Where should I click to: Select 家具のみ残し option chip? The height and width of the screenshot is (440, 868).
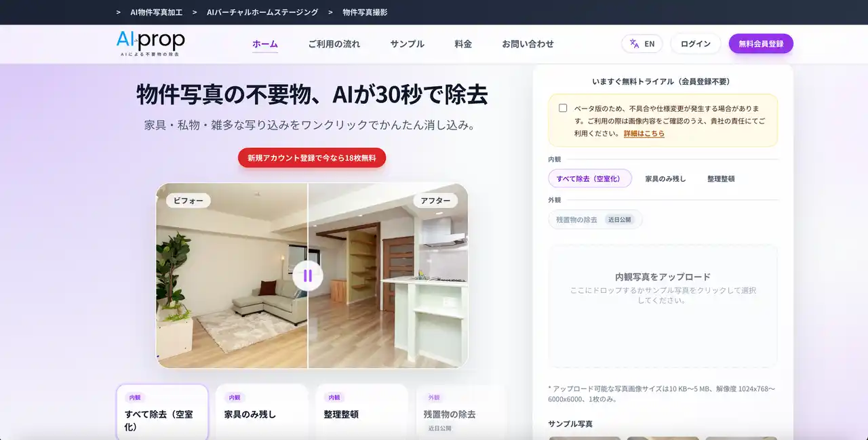tap(665, 178)
